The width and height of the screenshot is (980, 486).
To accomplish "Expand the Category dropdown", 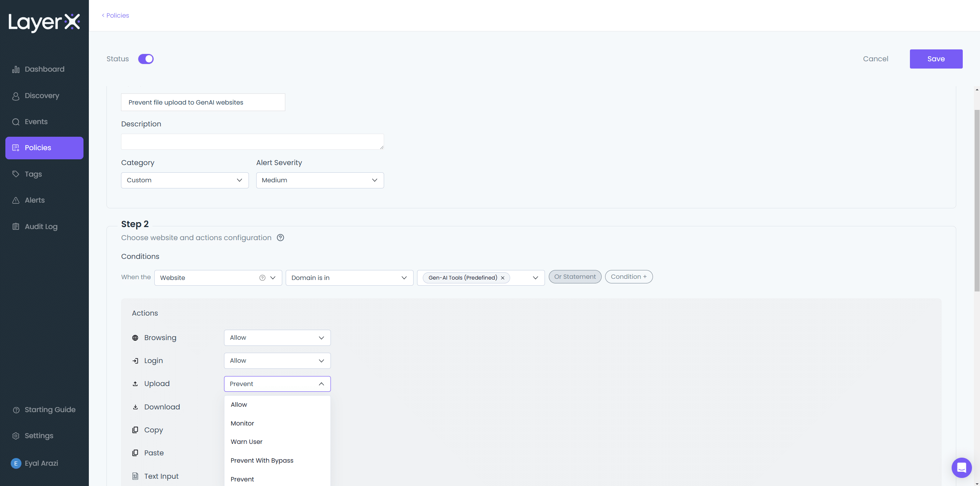I will click(185, 180).
